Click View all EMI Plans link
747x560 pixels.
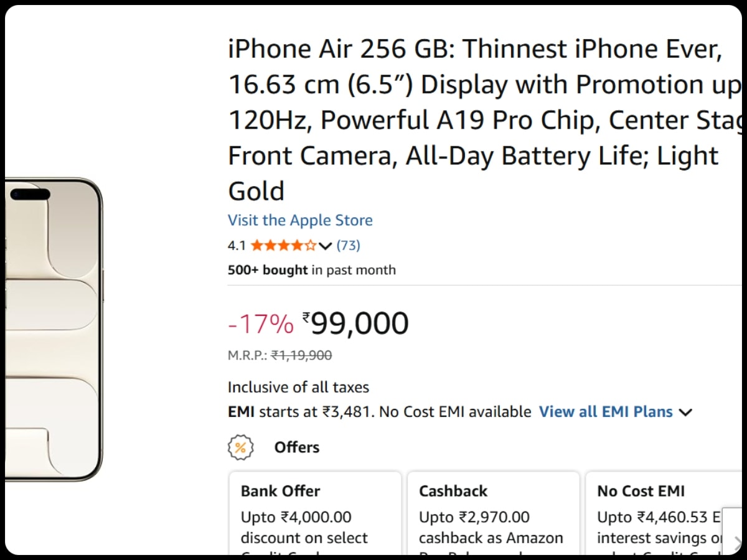pos(605,412)
